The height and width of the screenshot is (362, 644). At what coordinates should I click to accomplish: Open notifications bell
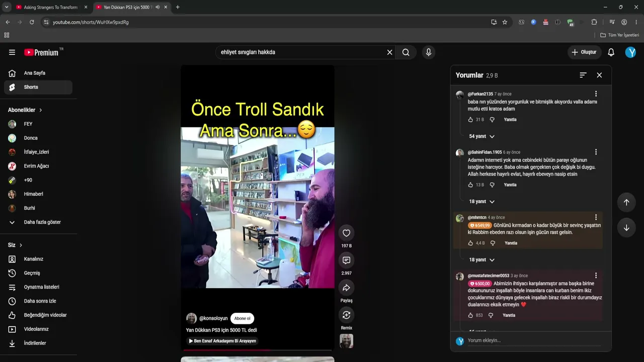(611, 52)
